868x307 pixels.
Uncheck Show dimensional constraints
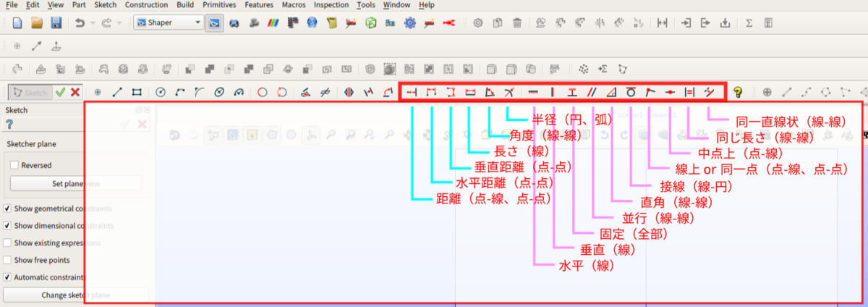pyautogui.click(x=7, y=226)
